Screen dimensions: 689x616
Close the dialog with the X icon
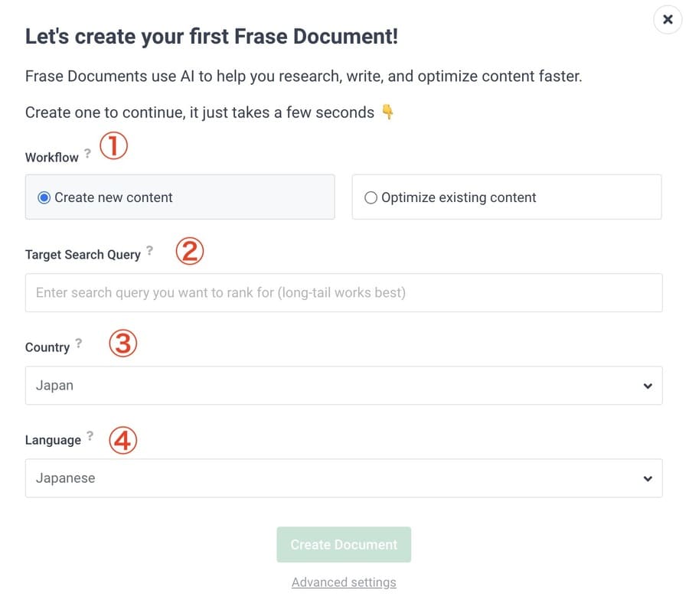pos(668,19)
